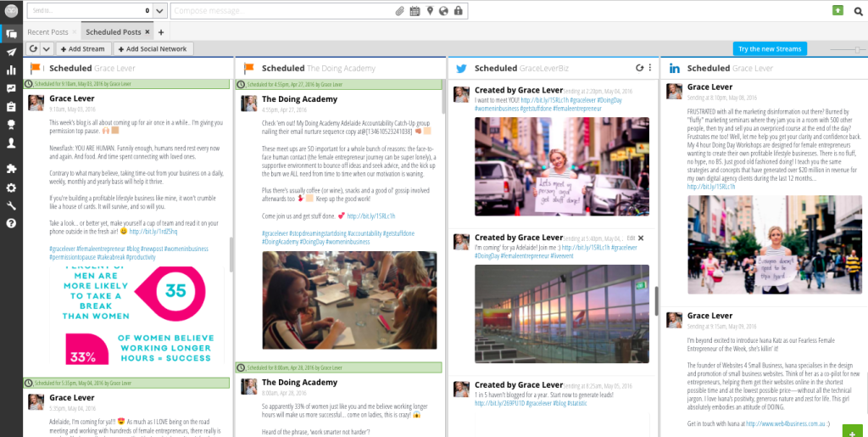Open Assignments clipboard icon

tap(11, 106)
